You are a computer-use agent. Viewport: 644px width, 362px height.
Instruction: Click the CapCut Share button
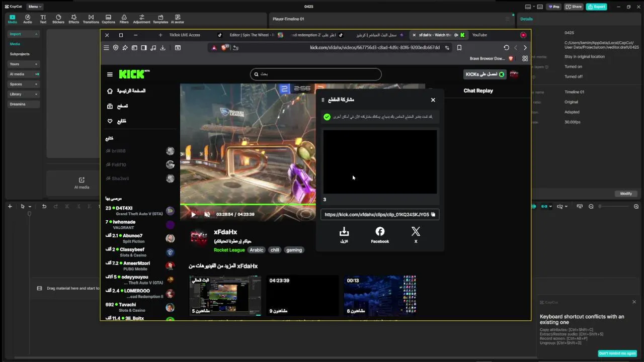(x=574, y=7)
